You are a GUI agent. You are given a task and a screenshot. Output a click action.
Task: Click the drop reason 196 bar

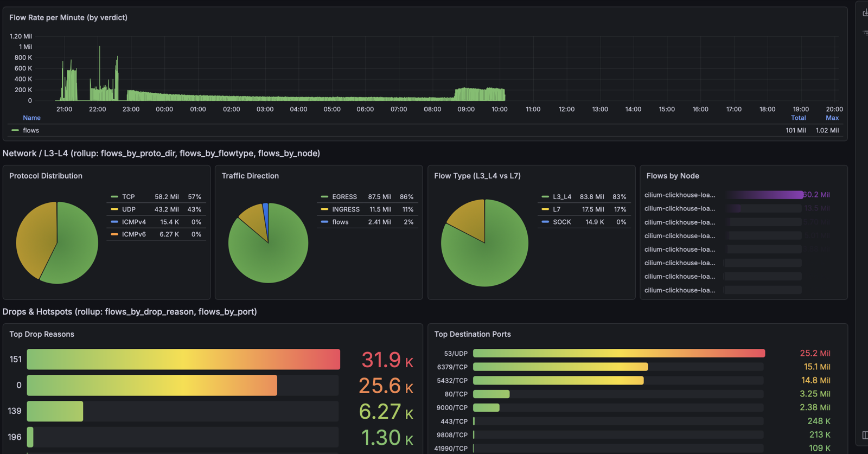[30, 437]
